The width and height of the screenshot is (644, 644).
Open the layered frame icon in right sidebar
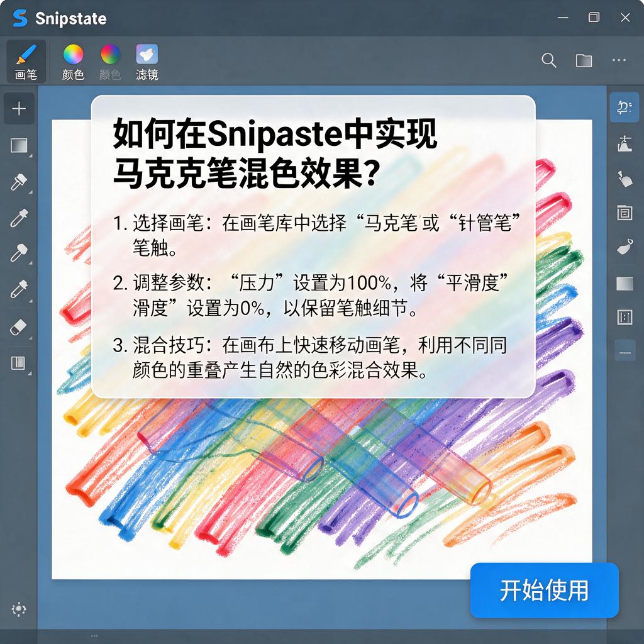(625, 213)
